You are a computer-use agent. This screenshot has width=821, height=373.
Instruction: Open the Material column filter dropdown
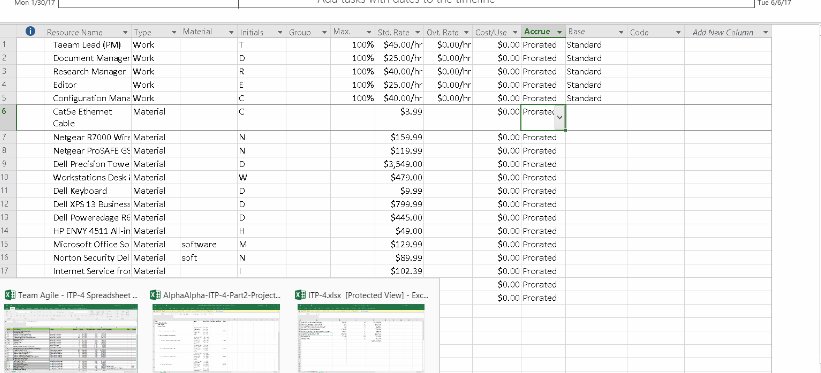coord(231,32)
